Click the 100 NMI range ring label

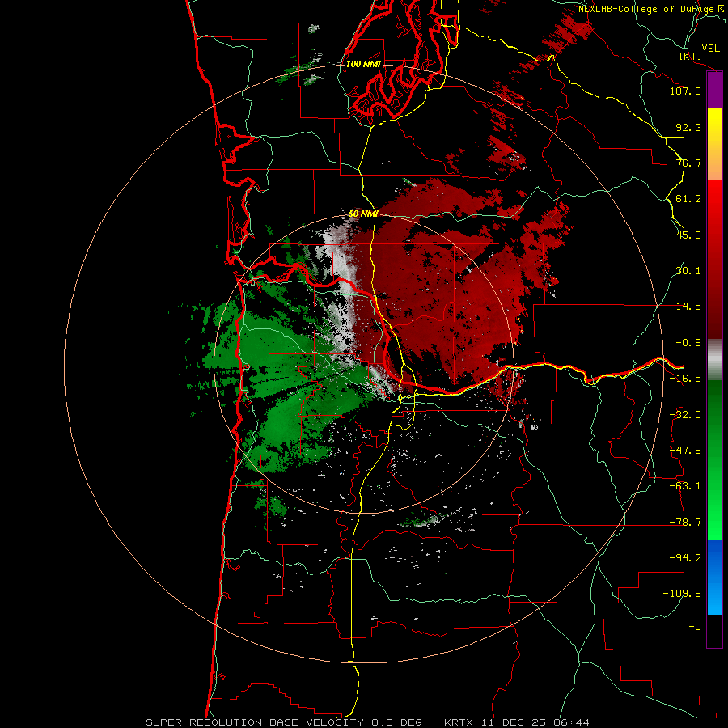pyautogui.click(x=363, y=64)
